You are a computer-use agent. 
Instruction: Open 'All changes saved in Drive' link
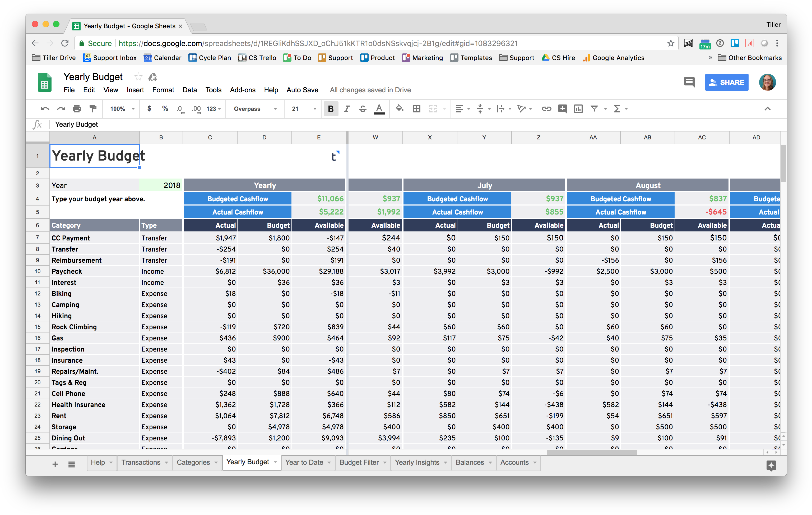click(x=370, y=90)
